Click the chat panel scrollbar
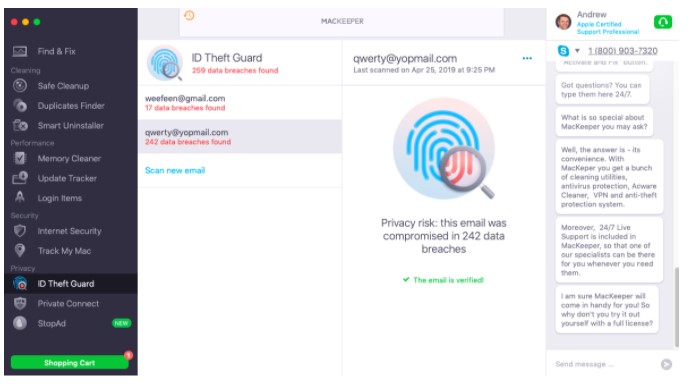Screen dimensions: 690x384 (x=676, y=307)
